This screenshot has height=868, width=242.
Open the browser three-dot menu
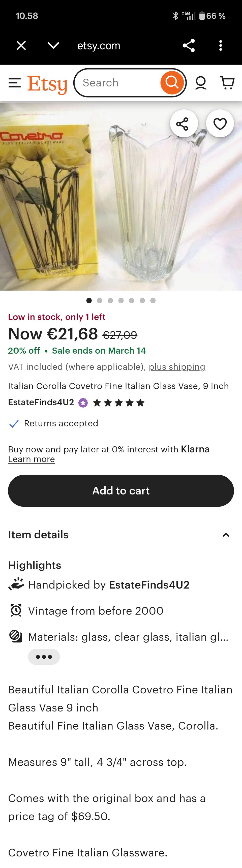coord(221,45)
